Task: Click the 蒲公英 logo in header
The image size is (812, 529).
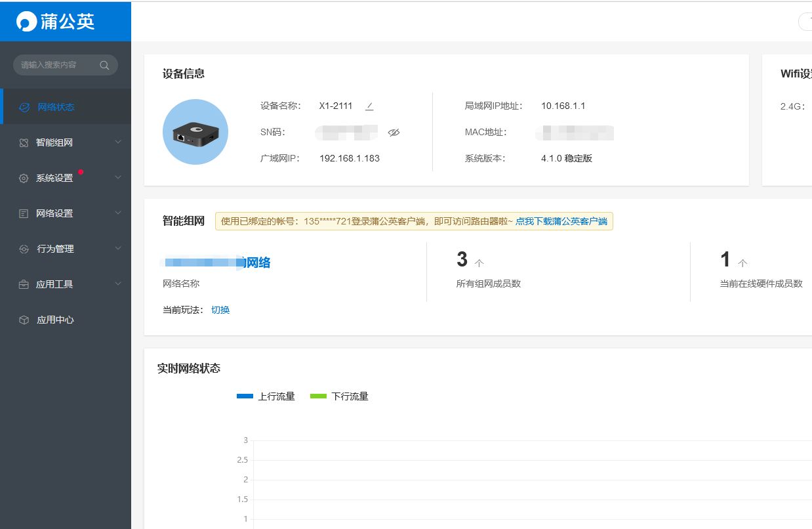Action: pos(56,21)
